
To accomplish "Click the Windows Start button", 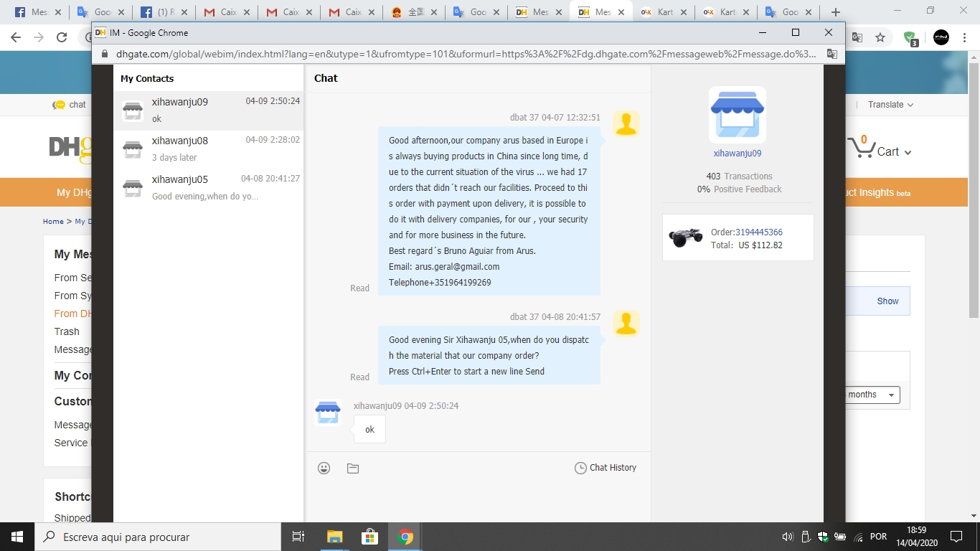I will (x=15, y=536).
